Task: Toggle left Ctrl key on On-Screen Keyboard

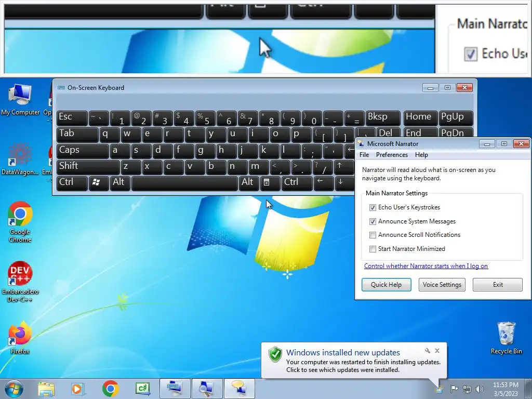Action: (72, 183)
